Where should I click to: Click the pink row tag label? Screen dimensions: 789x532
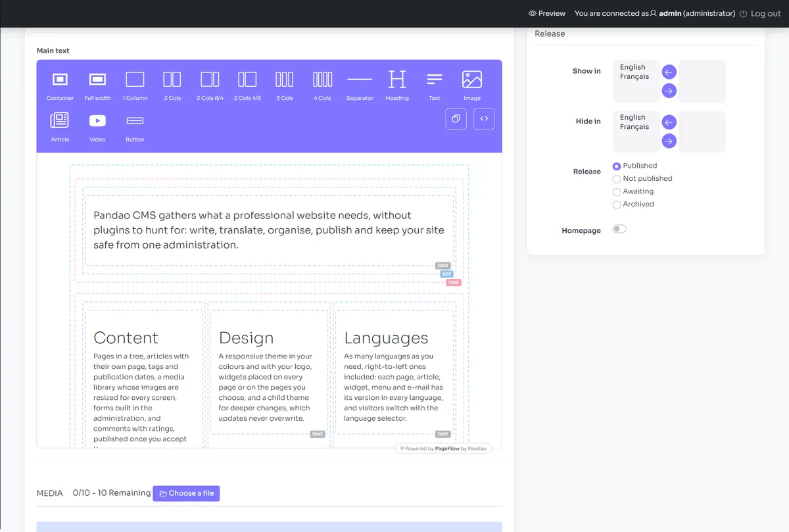click(453, 282)
